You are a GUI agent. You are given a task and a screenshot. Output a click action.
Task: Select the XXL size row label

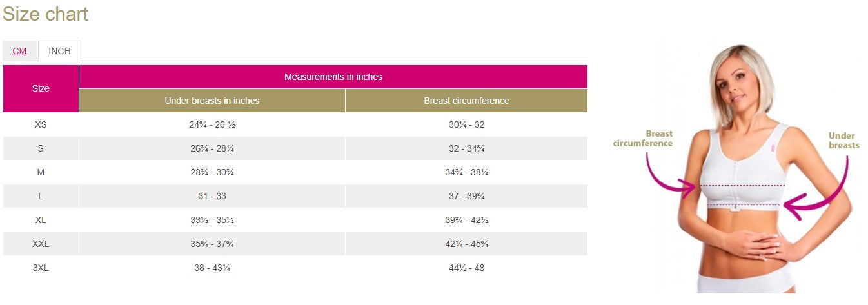[x=41, y=244]
